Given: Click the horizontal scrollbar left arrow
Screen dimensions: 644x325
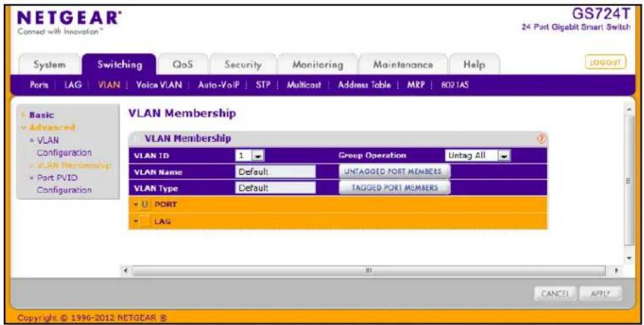Looking at the screenshot, I should tap(126, 271).
